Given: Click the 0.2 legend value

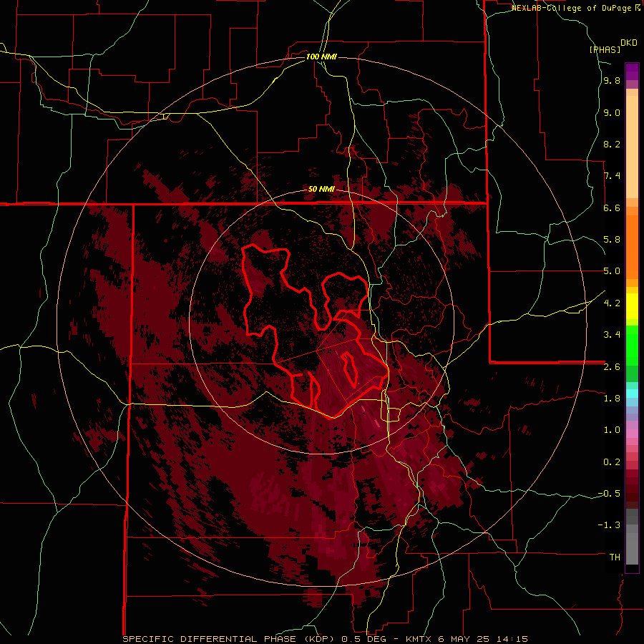Looking at the screenshot, I should [612, 462].
